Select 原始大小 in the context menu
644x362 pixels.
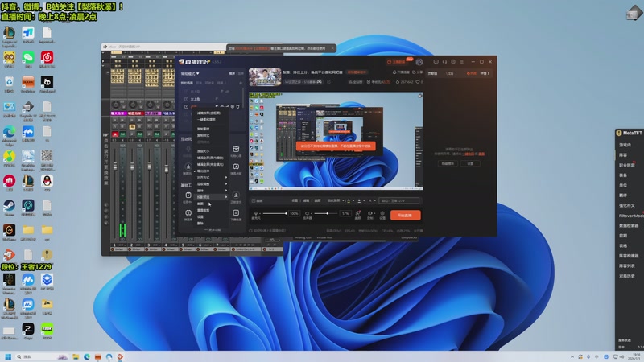pyautogui.click(x=204, y=151)
